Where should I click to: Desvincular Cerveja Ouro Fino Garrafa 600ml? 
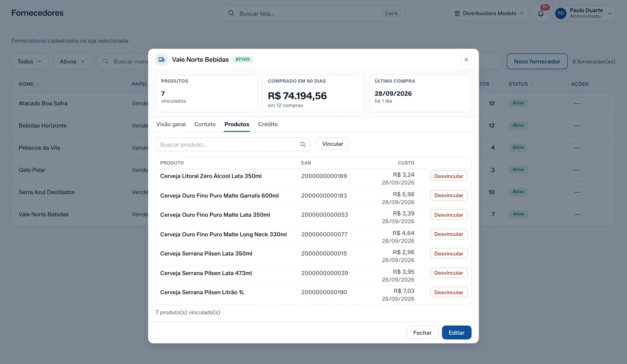(448, 195)
